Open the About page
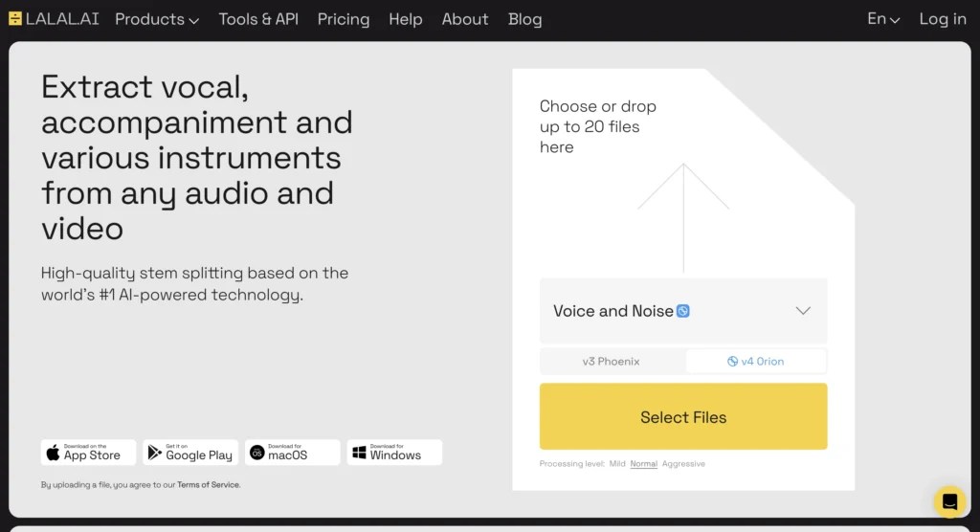Screen dimensions: 980x532 465,19
